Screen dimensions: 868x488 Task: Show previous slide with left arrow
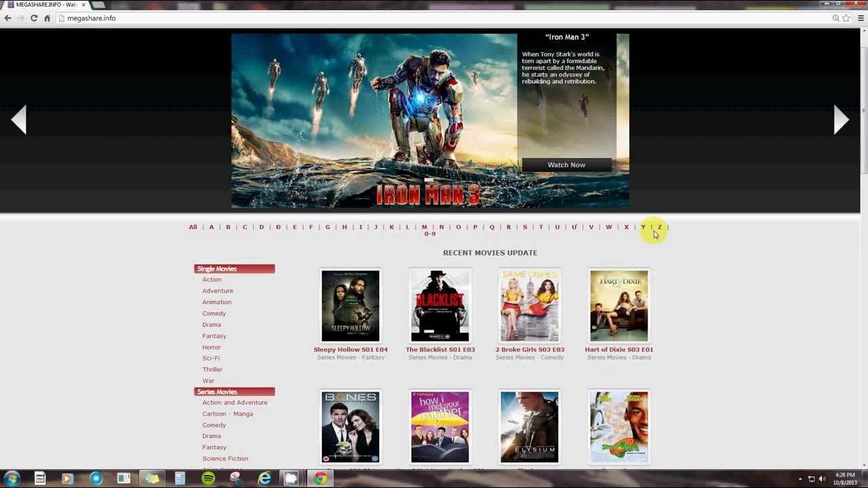[19, 120]
